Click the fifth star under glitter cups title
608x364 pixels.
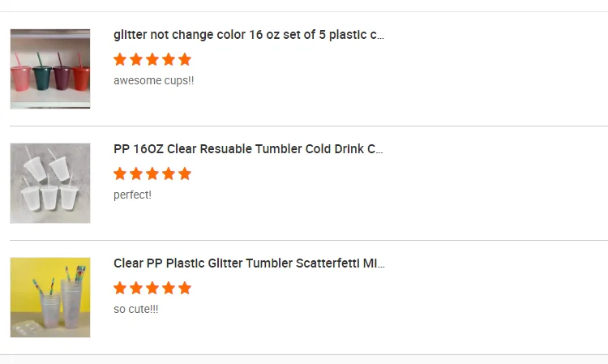click(185, 59)
